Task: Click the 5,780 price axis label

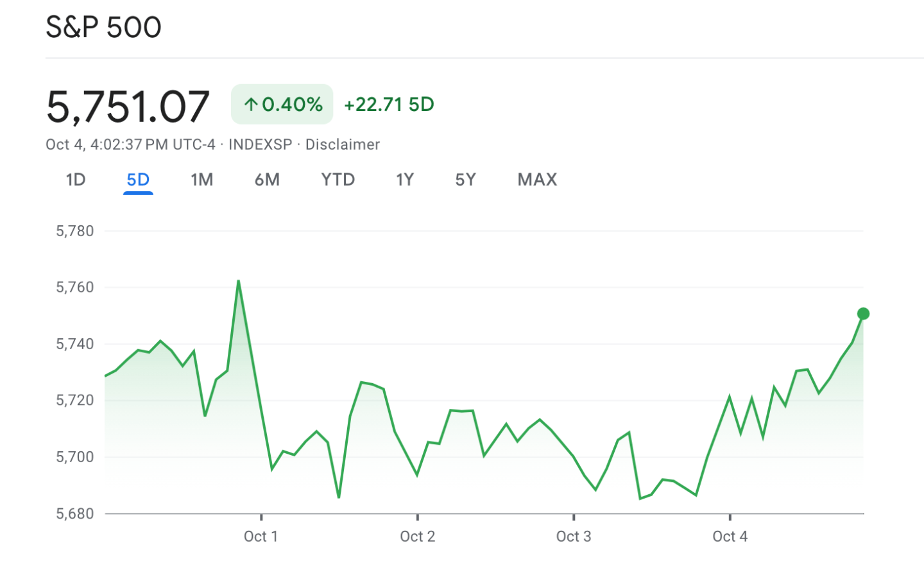Action: (x=74, y=230)
